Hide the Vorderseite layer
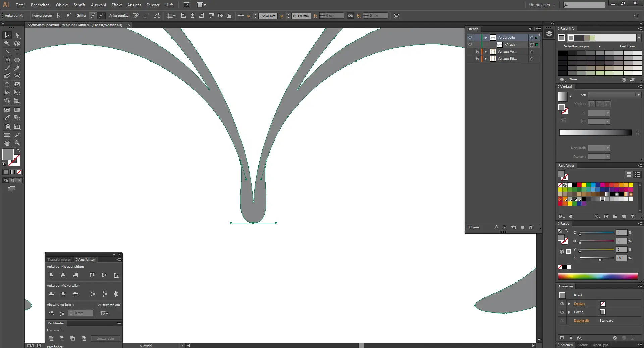This screenshot has width=644, height=348. 470,37
